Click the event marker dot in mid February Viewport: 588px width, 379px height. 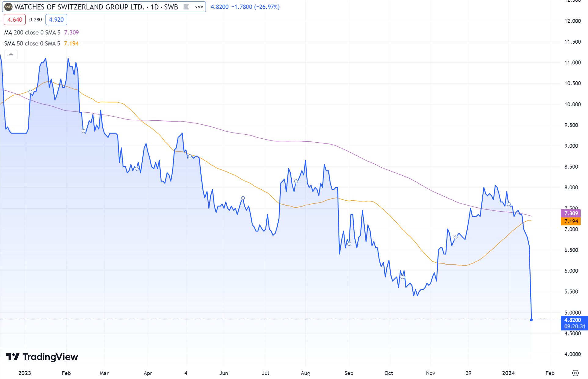click(x=83, y=131)
